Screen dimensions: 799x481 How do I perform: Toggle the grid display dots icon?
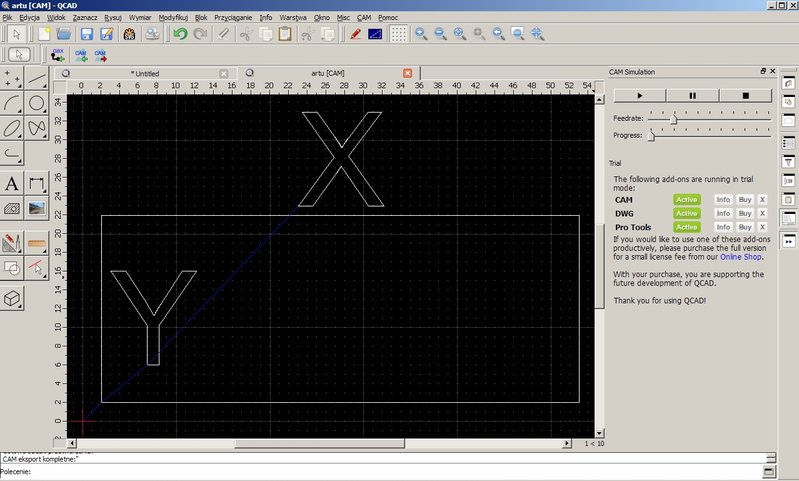398,34
